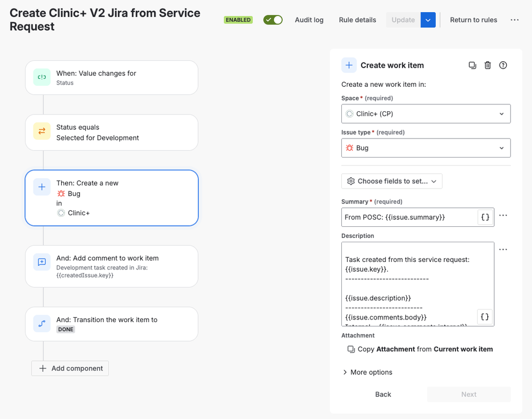The image size is (532, 419).
Task: Open the Audit log
Action: tap(309, 20)
